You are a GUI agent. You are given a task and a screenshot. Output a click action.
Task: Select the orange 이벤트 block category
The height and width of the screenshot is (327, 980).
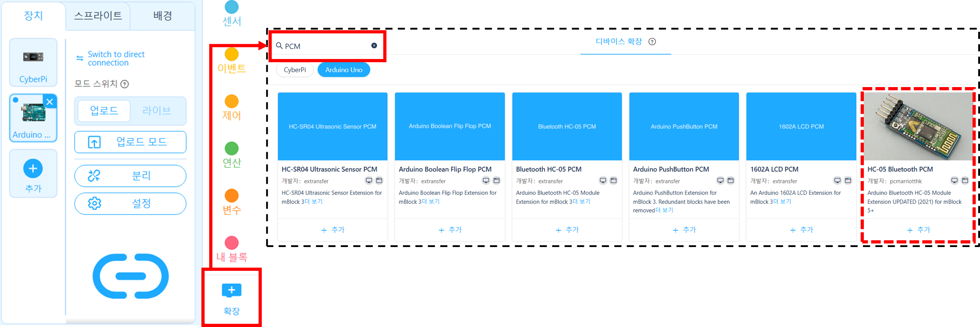tap(231, 61)
